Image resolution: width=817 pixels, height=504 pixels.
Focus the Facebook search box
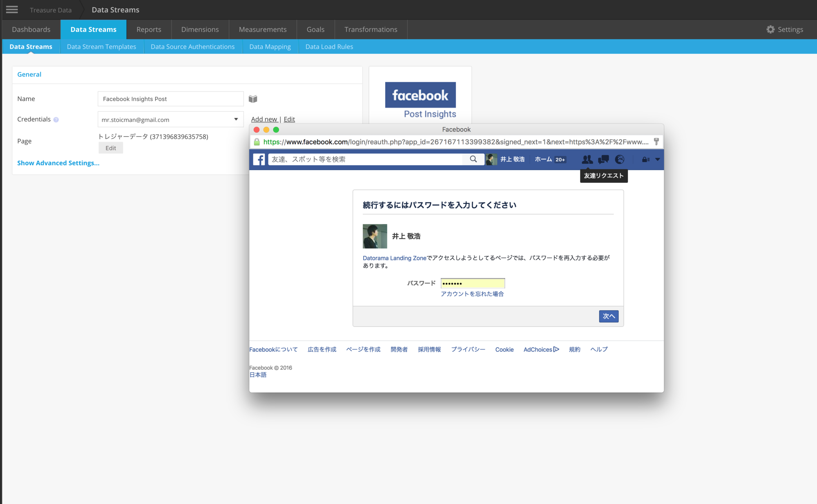(x=366, y=159)
